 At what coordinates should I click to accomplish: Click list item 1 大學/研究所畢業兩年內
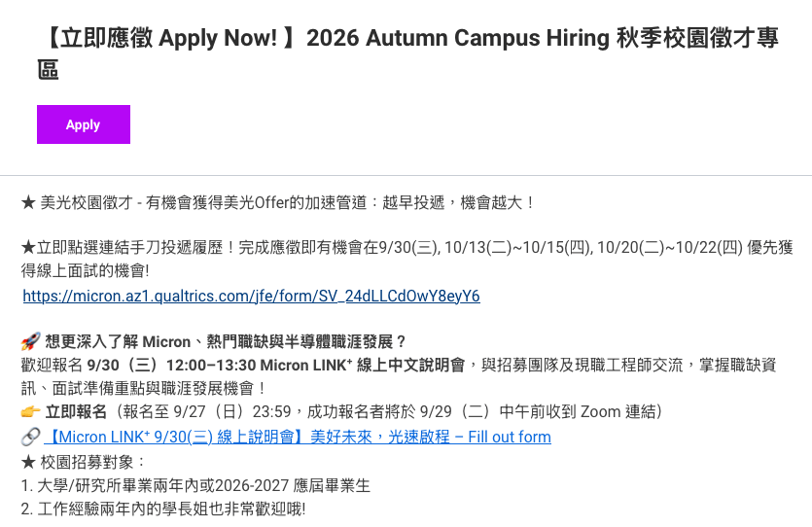195,485
